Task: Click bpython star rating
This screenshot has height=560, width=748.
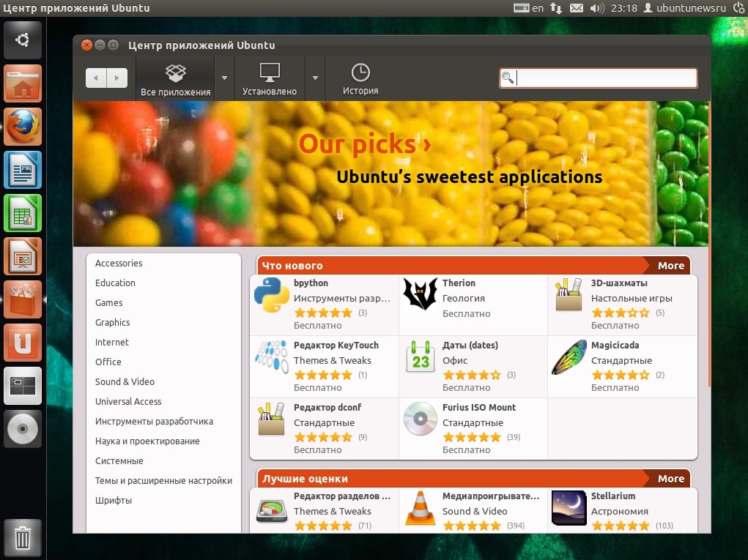Action: [323, 313]
